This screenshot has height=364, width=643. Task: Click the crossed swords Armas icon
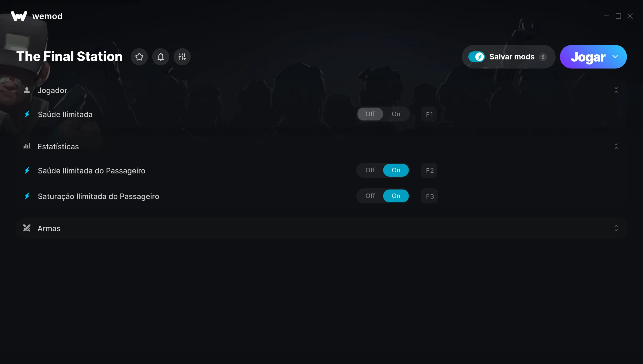coord(27,228)
